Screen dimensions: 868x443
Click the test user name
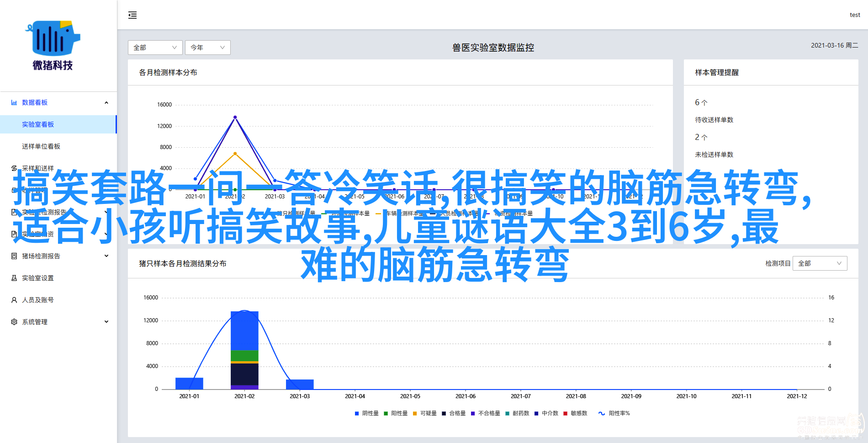coord(855,15)
